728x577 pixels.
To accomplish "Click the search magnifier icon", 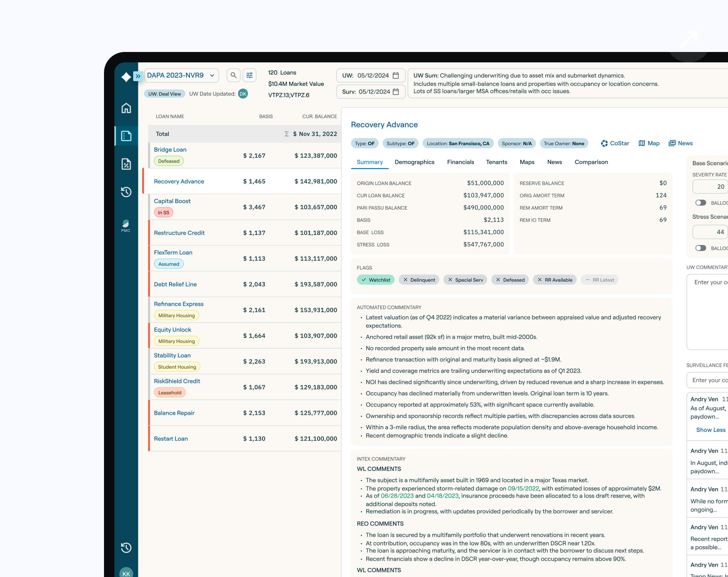I will point(233,75).
